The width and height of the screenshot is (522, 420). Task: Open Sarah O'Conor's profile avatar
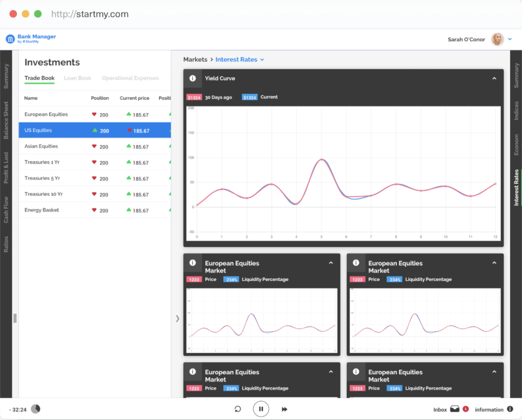click(498, 39)
